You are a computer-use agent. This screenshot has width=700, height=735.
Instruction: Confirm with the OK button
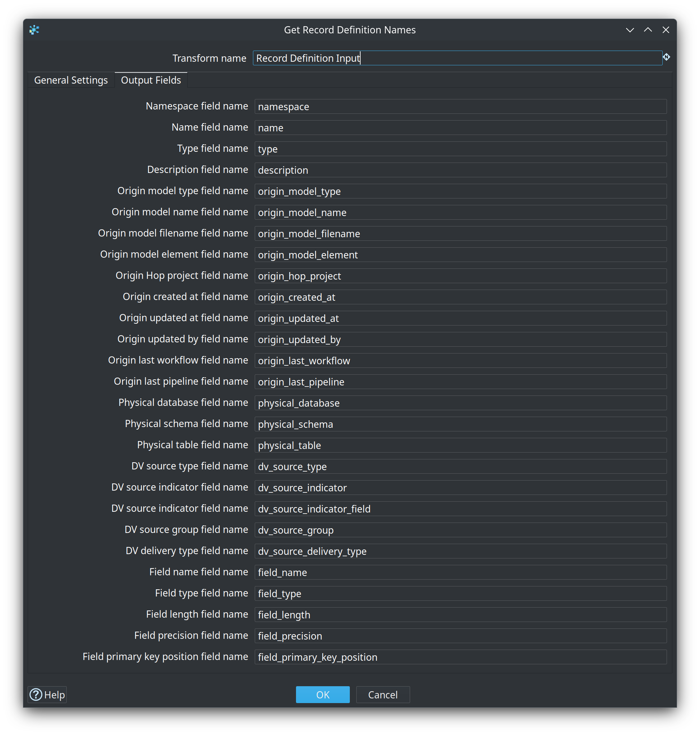323,695
